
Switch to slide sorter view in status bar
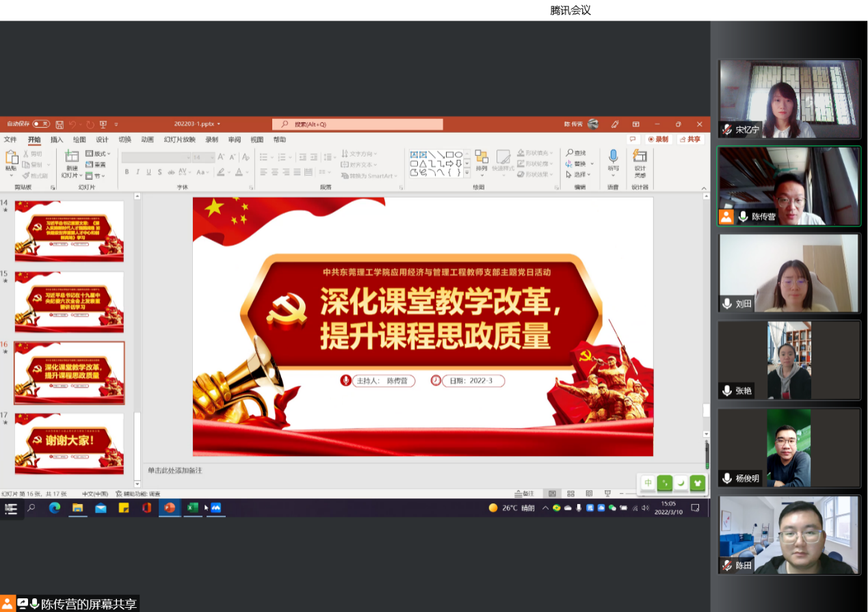pyautogui.click(x=570, y=493)
